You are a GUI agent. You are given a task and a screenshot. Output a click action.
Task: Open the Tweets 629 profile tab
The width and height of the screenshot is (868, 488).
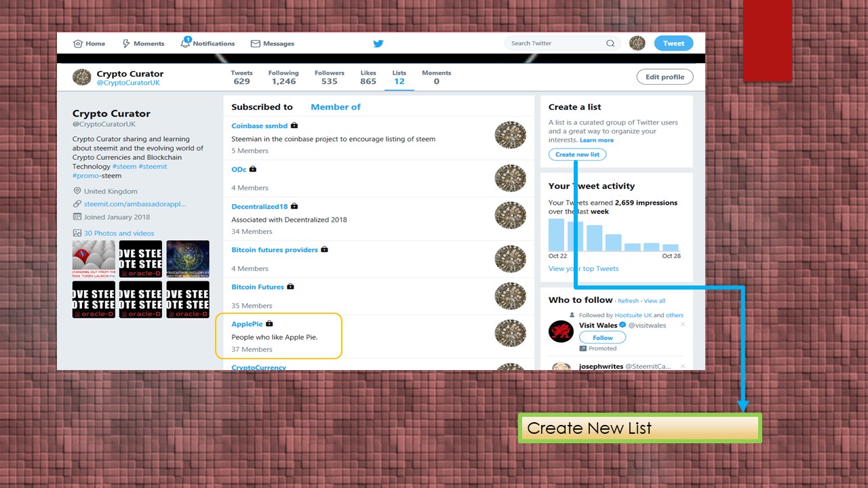(x=241, y=77)
